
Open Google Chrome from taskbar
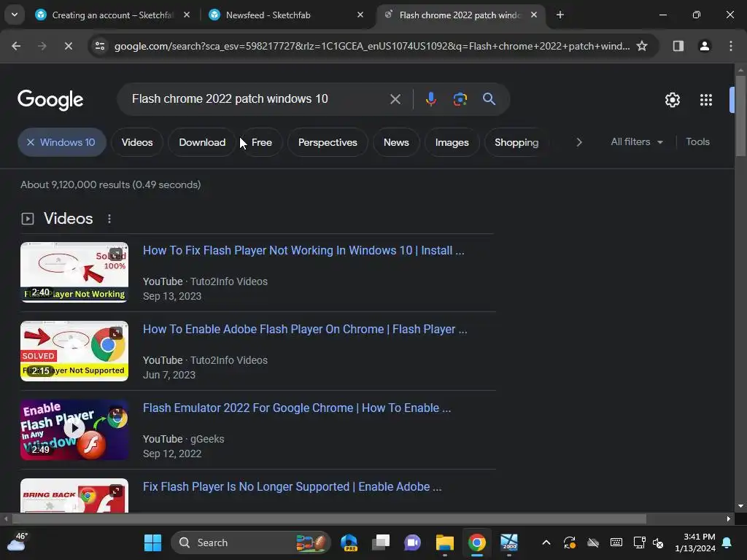477,542
